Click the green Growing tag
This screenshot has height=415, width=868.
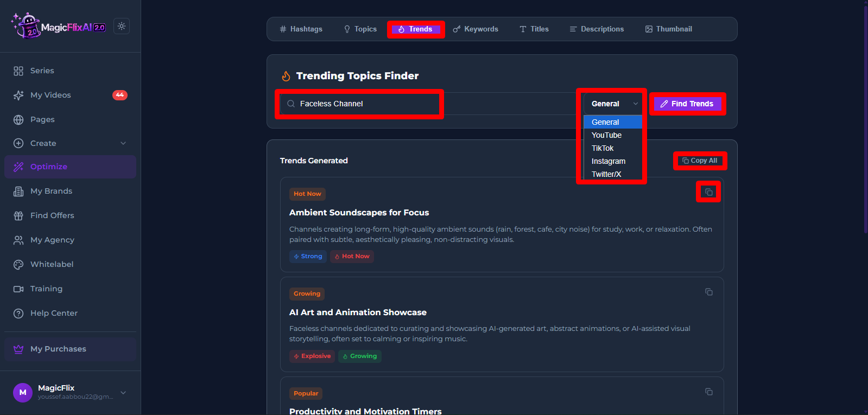[x=359, y=356]
